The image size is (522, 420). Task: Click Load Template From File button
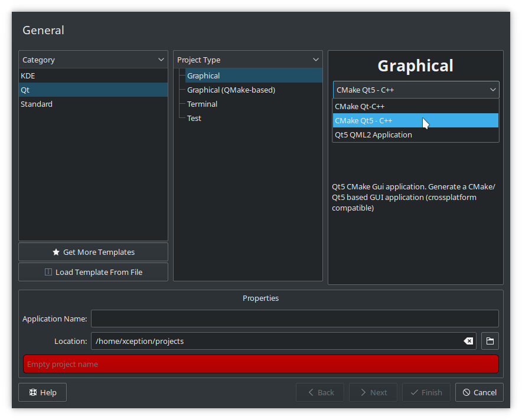(93, 272)
